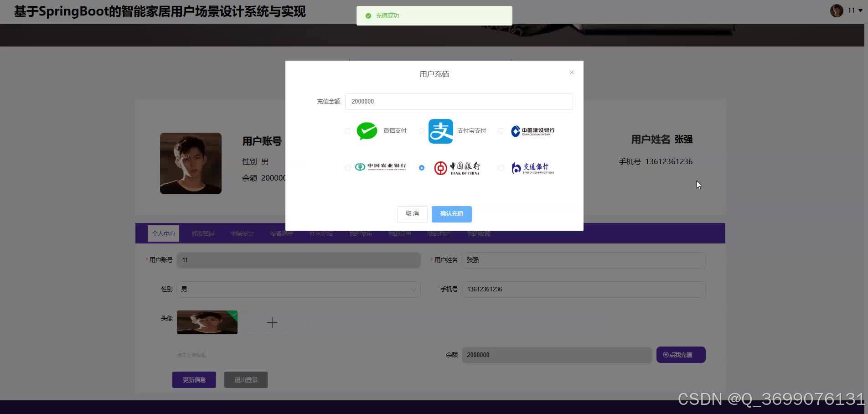Select the 中国银行 radio button
Screen dimensions: 868x414
[x=422, y=168]
